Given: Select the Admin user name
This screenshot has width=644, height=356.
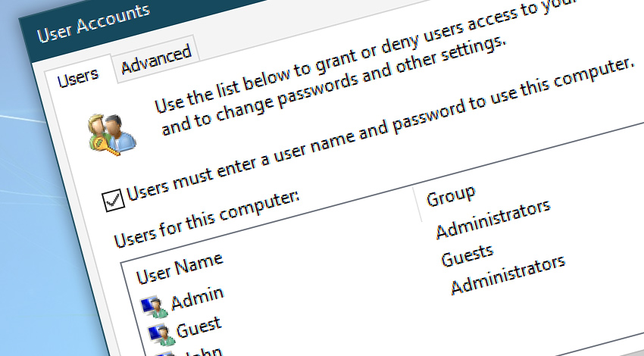Looking at the screenshot, I should click(x=197, y=298).
